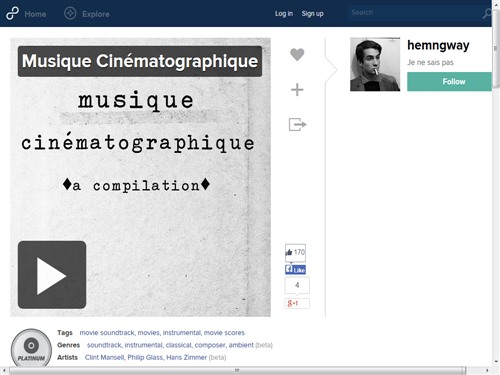This screenshot has width=500, height=375.
Task: Open artist Hans Zimmer
Action: (x=187, y=357)
